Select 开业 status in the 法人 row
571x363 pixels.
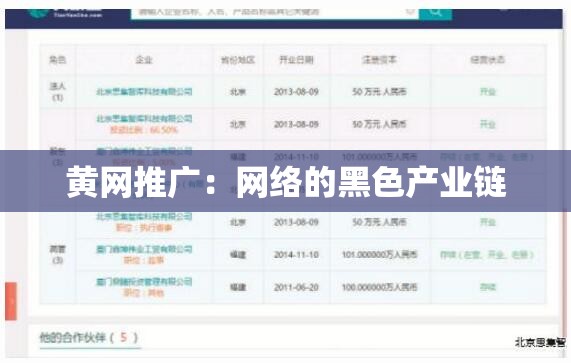[488, 92]
